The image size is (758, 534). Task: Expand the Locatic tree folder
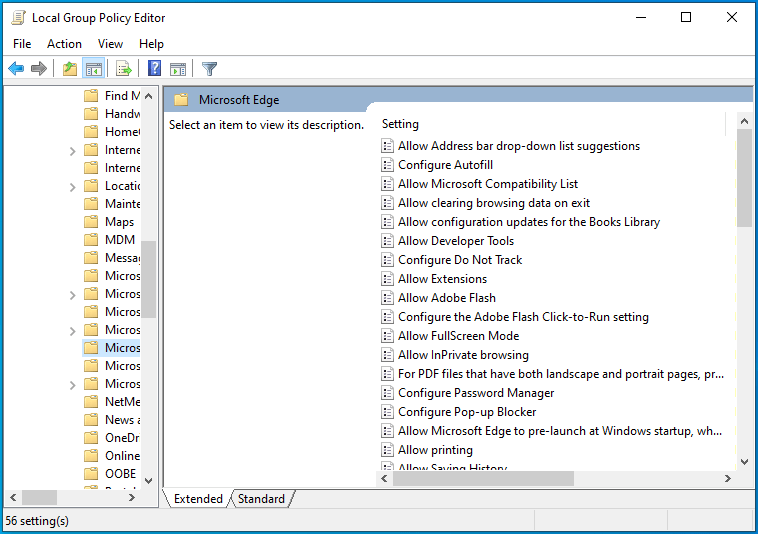pos(73,188)
